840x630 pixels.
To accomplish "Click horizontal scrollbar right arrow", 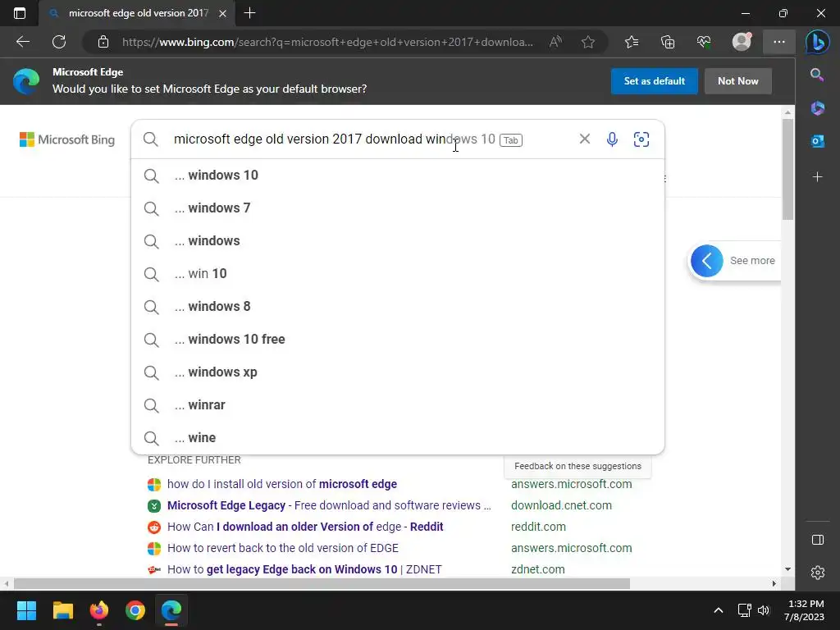I will [774, 583].
